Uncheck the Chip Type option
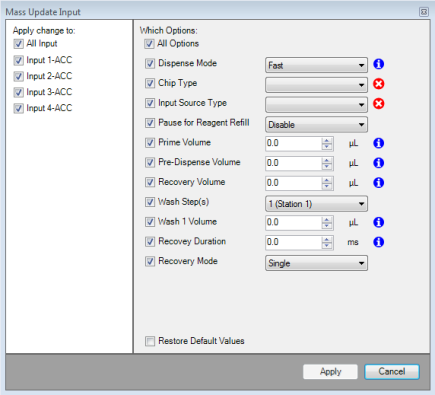The height and width of the screenshot is (395, 435). [150, 83]
